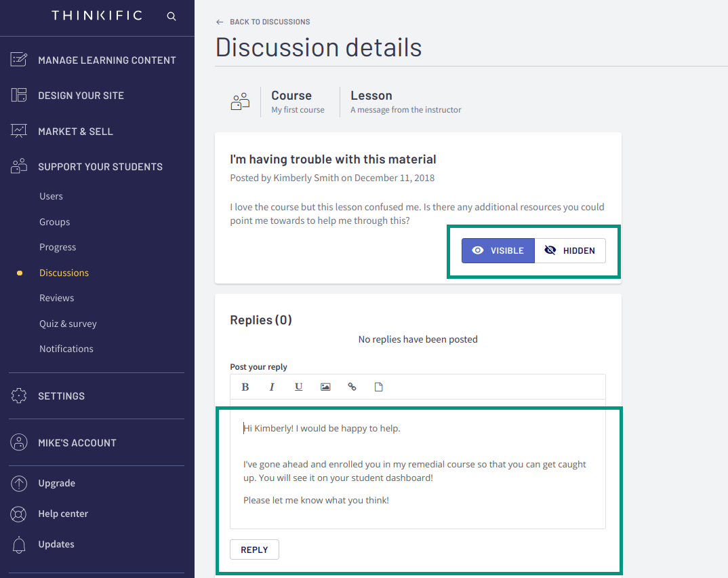
Task: Set the discussion to Visible
Action: (498, 250)
